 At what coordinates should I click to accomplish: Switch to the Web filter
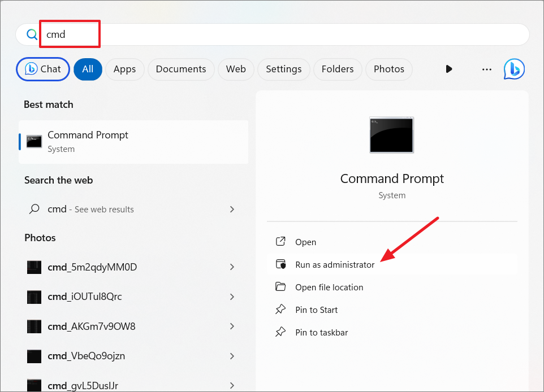tap(236, 69)
